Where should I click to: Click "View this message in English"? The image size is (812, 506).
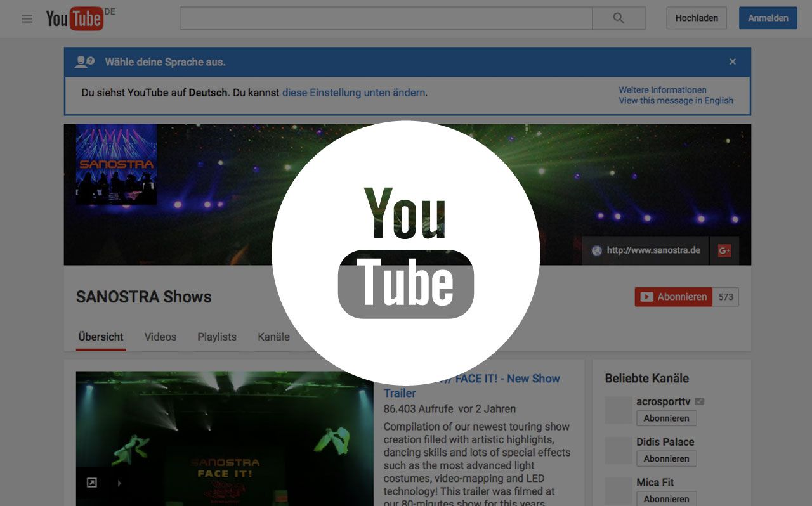[x=676, y=100]
